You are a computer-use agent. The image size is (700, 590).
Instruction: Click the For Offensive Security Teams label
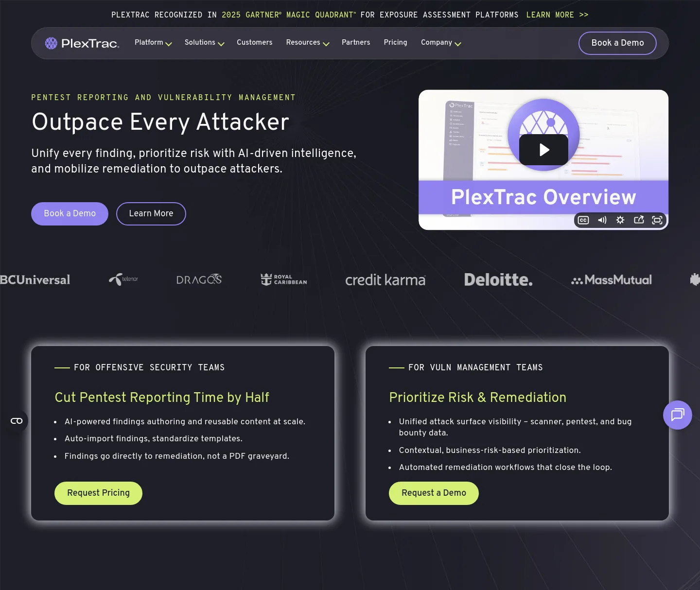[x=149, y=367]
